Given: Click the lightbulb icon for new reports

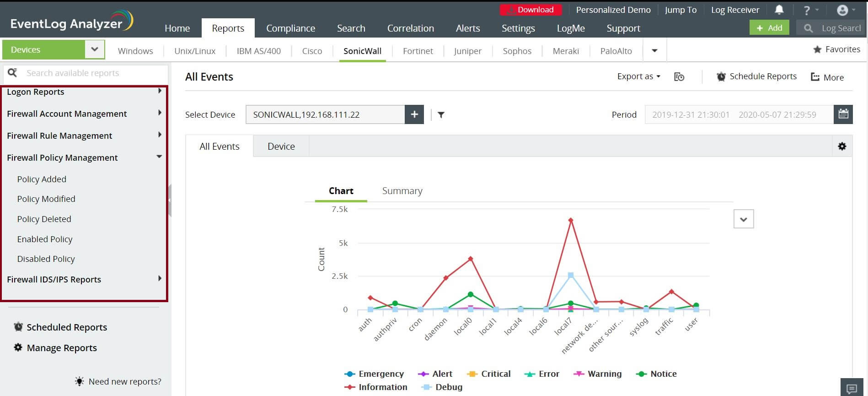Looking at the screenshot, I should pos(80,381).
